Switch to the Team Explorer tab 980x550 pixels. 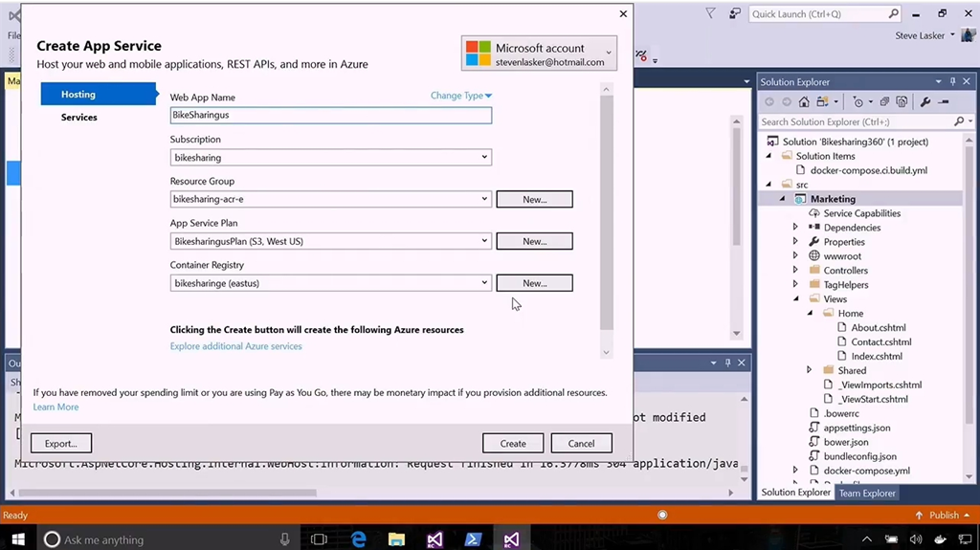point(867,494)
